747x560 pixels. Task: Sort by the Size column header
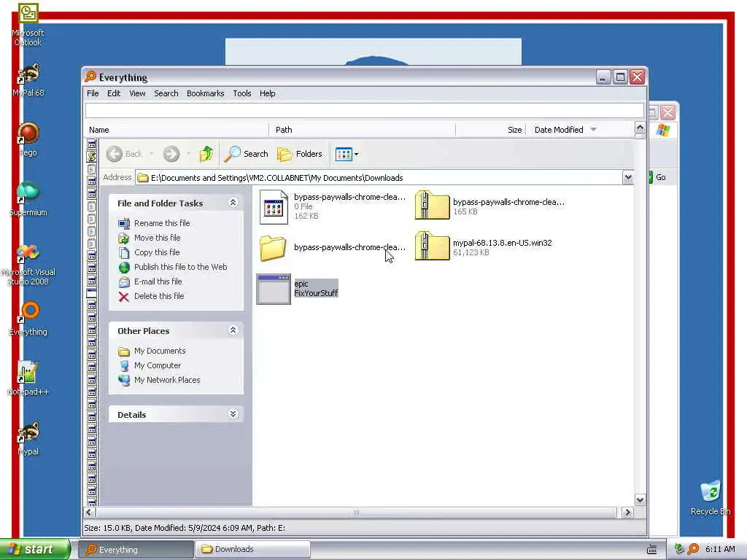(x=491, y=130)
